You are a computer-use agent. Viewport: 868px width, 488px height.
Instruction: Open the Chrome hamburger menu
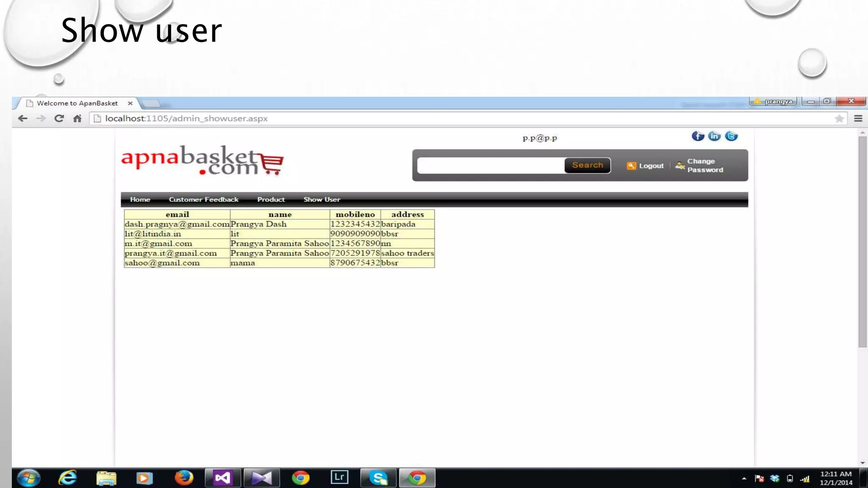858,119
